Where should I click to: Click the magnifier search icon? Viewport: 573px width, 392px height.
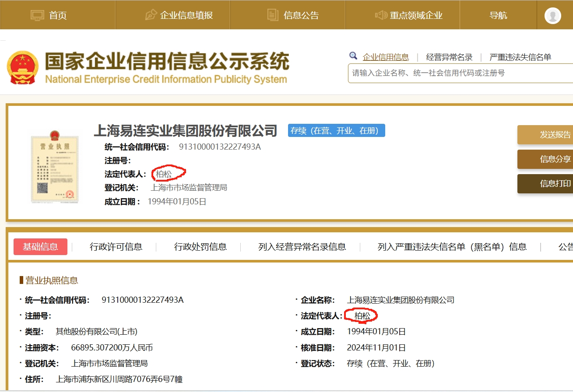353,56
